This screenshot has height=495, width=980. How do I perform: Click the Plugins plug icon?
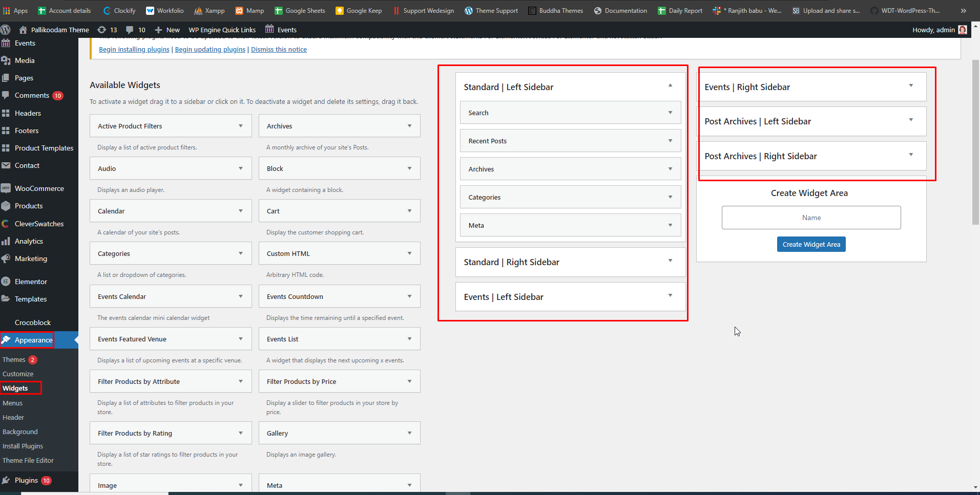[6, 480]
